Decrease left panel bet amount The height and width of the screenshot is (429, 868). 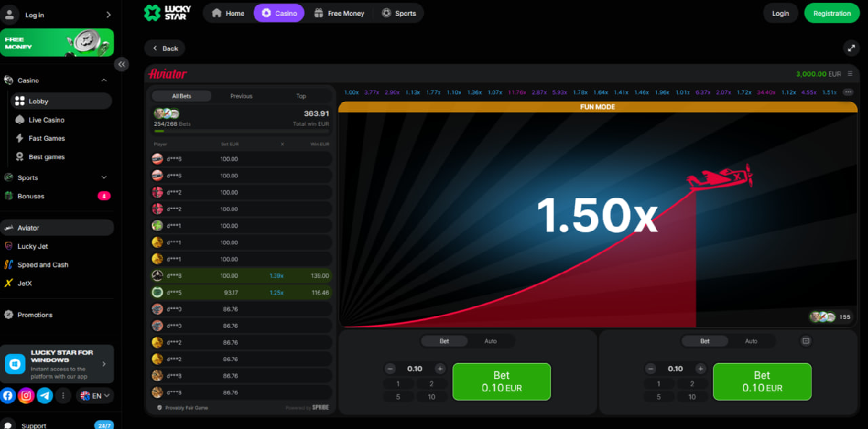point(391,368)
